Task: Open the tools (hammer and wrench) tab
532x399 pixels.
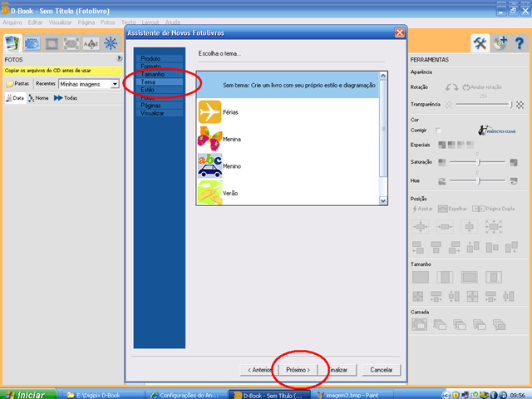Action: 480,43
